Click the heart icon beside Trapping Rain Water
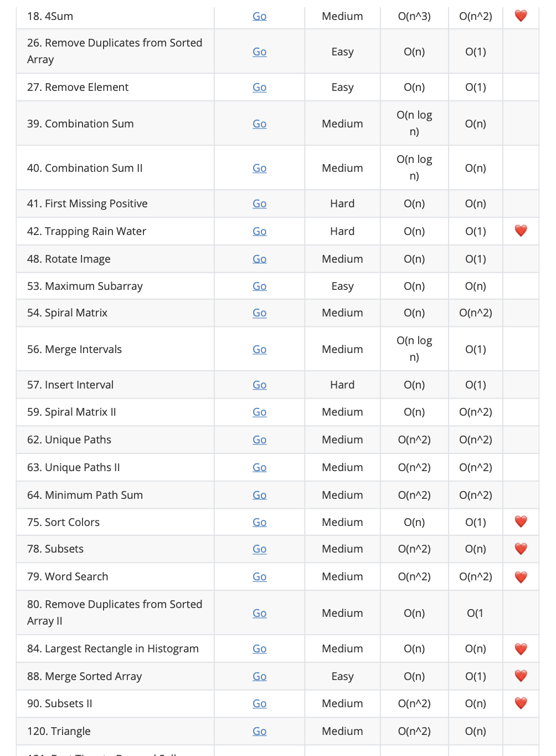This screenshot has width=556, height=756. click(521, 231)
